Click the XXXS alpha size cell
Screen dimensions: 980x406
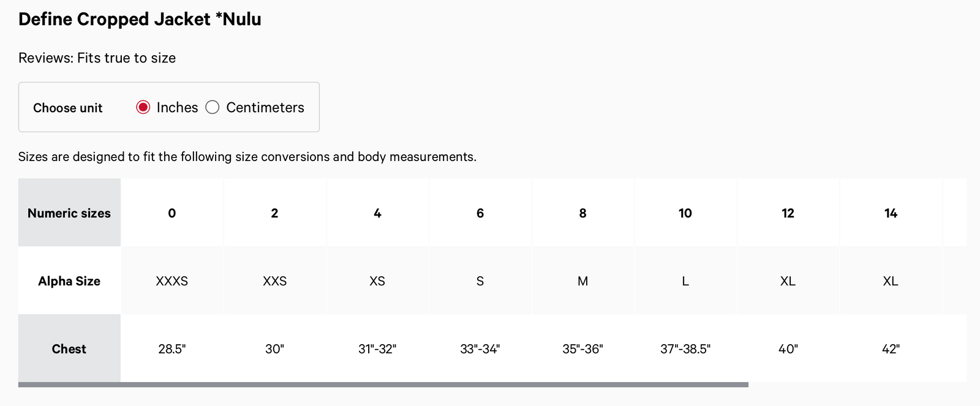pyautogui.click(x=172, y=281)
